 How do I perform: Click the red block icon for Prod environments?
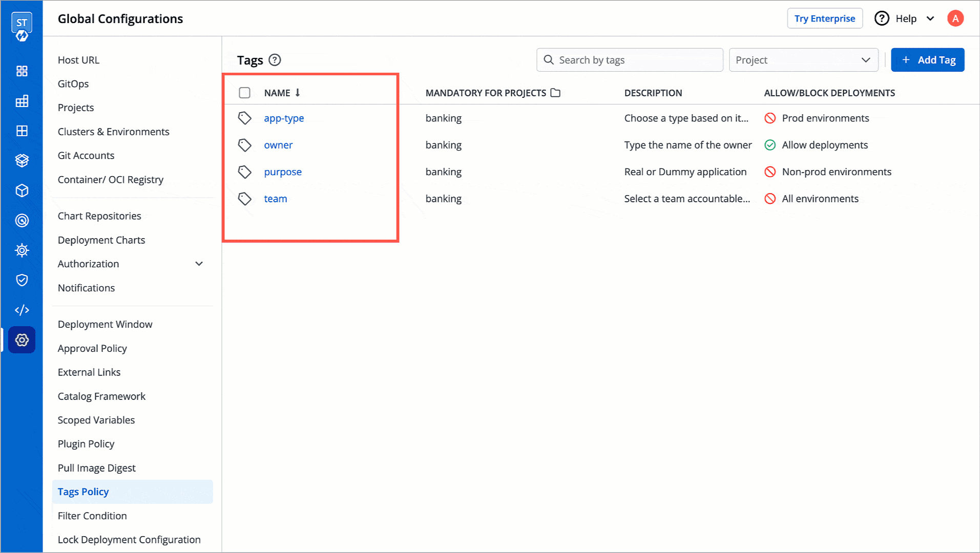click(x=770, y=118)
